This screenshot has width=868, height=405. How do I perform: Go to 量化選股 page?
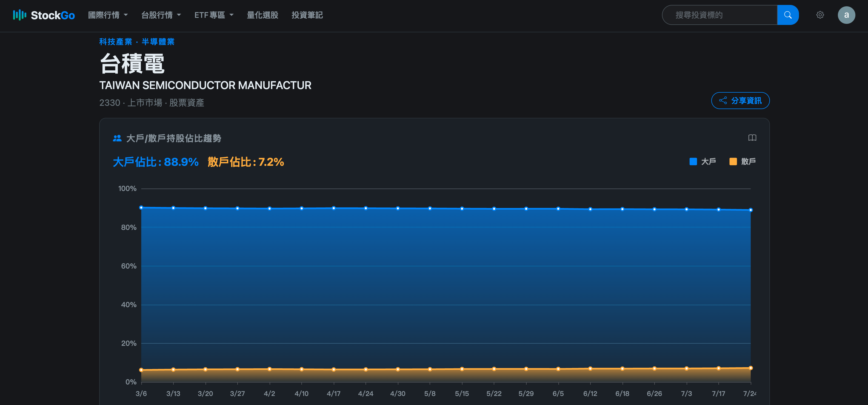point(262,15)
